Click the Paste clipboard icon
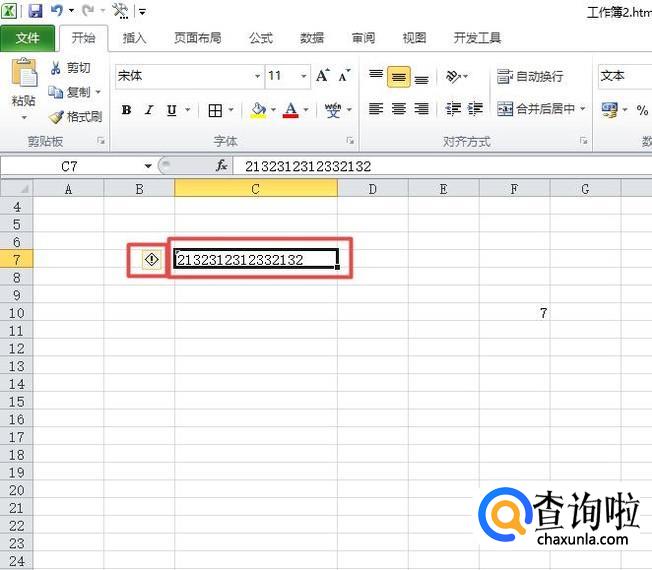 point(24,72)
